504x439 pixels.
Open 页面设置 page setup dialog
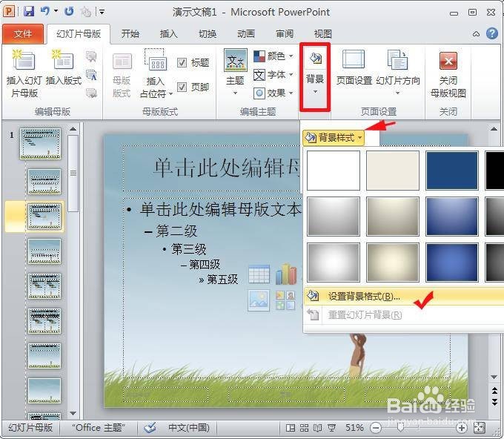coord(354,67)
